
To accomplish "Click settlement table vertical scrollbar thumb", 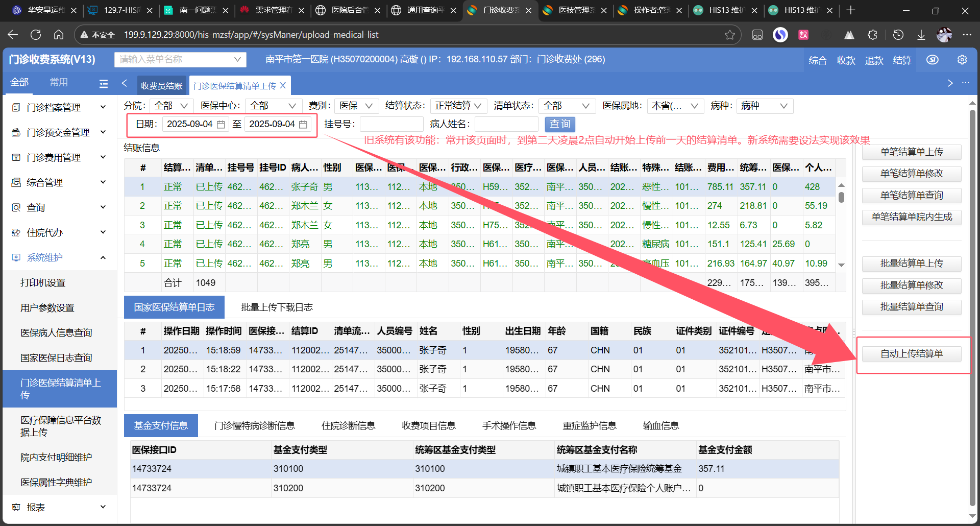I will point(841,197).
